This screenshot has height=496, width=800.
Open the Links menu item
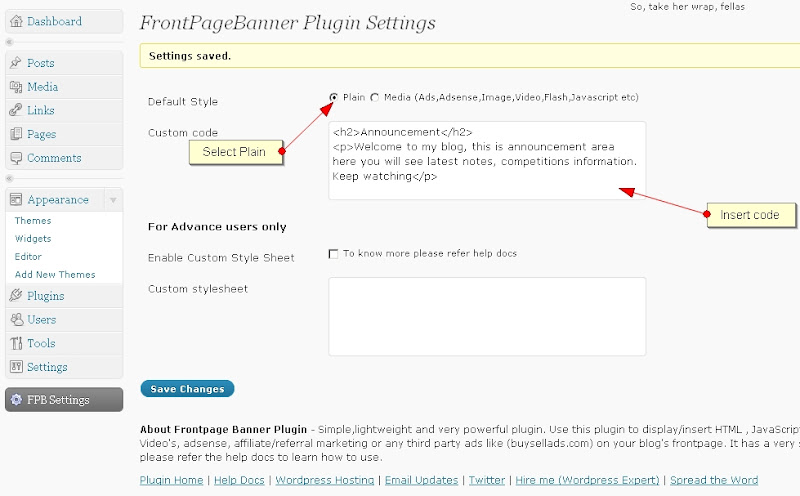(41, 110)
